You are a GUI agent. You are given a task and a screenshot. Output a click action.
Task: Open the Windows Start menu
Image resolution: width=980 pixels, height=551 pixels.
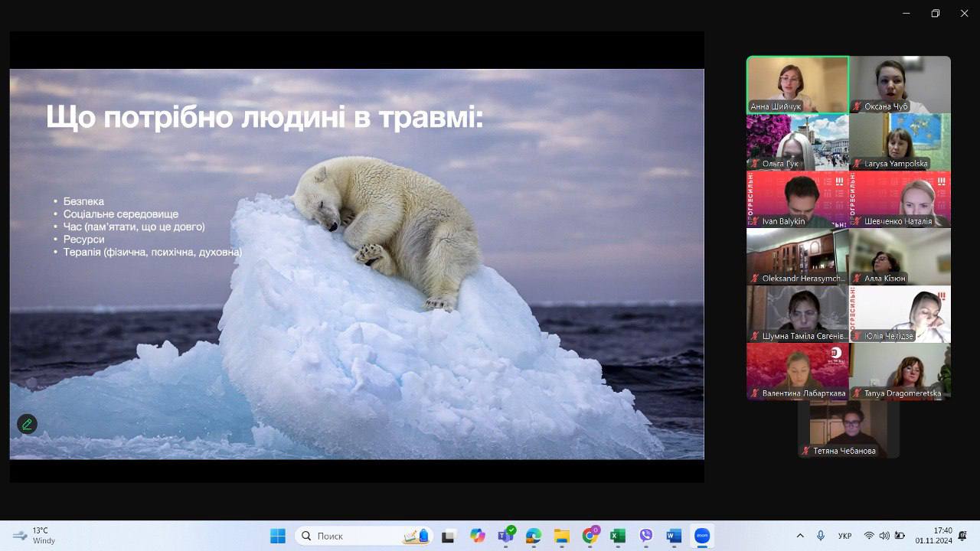click(x=278, y=536)
